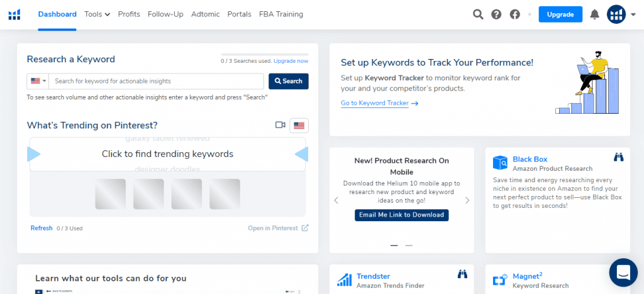This screenshot has width=644, height=294.
Task: Click the first trending placeholder thumbnail
Action: [111, 194]
